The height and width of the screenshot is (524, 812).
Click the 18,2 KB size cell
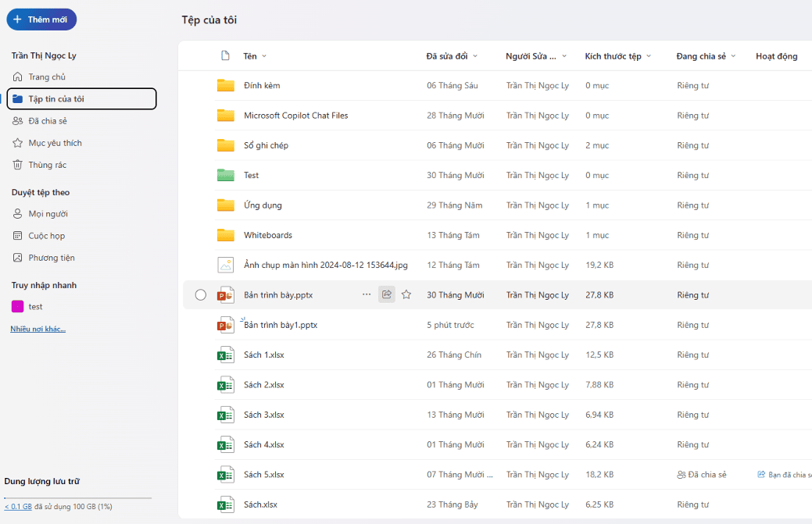(599, 474)
